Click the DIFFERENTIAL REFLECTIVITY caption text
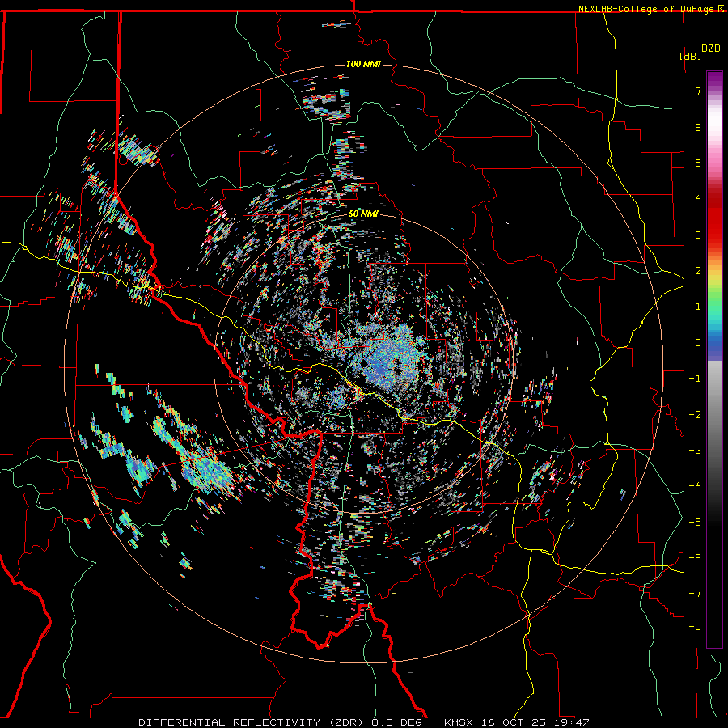 230,722
